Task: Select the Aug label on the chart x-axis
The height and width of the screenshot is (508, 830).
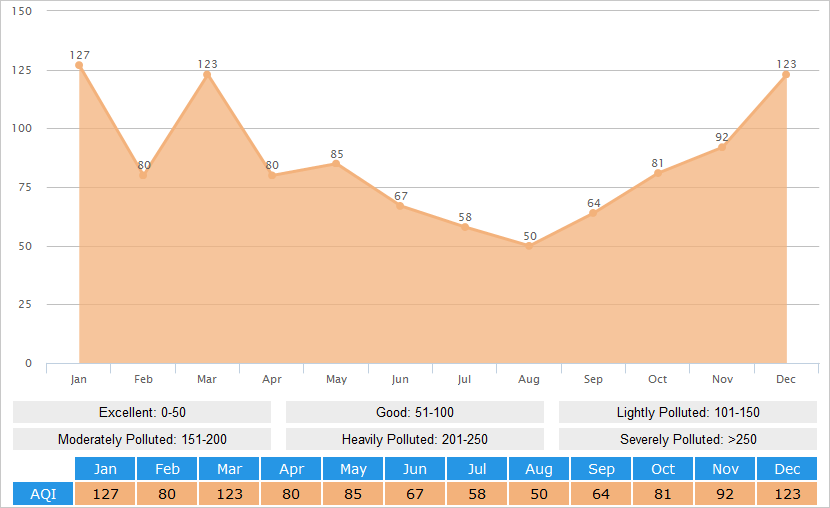Action: (529, 379)
